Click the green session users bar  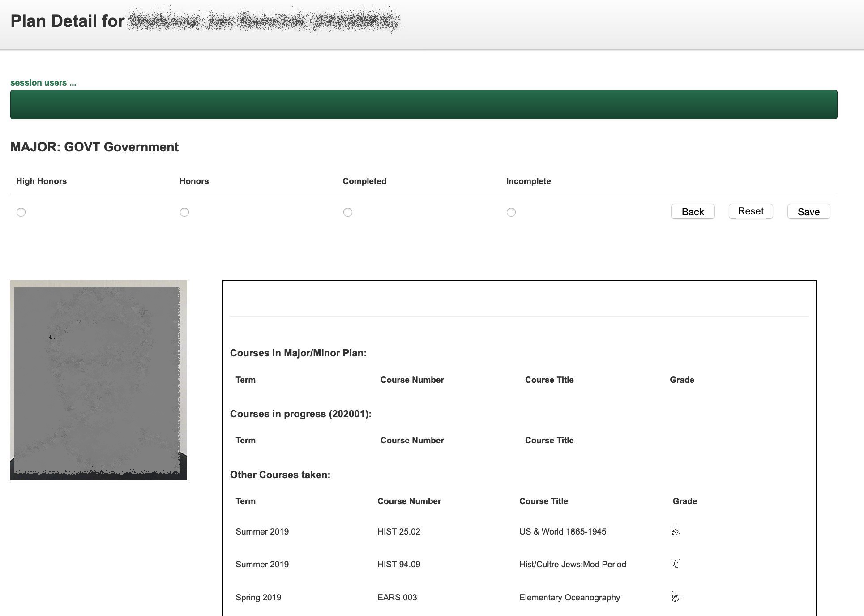click(x=423, y=105)
